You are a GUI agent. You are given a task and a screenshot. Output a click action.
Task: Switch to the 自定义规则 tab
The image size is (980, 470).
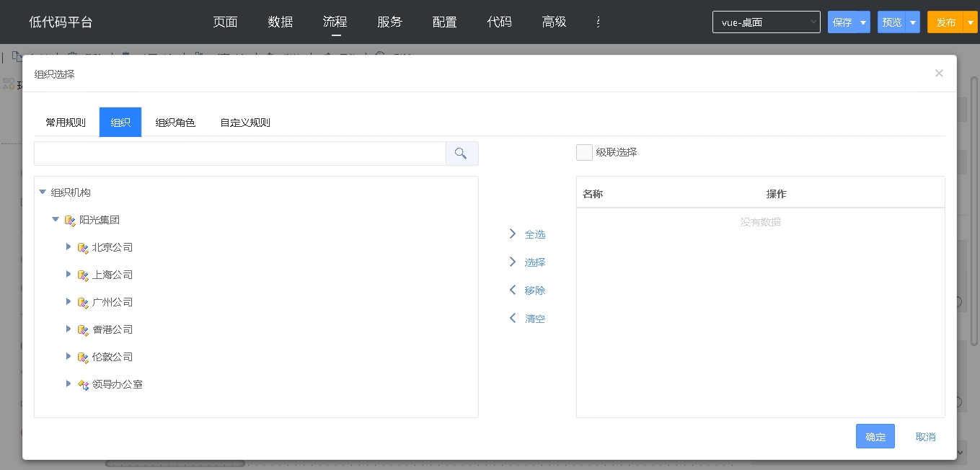pyautogui.click(x=245, y=123)
